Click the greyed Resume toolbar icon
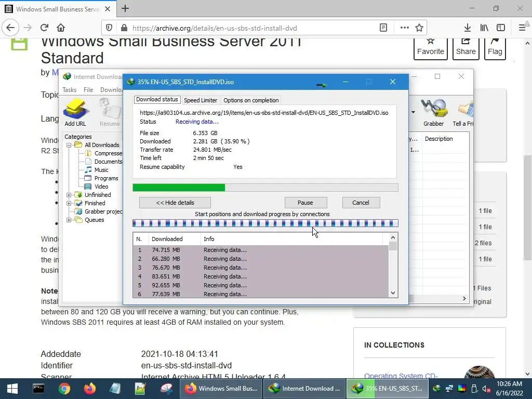The height and width of the screenshot is (399, 532). 110,112
